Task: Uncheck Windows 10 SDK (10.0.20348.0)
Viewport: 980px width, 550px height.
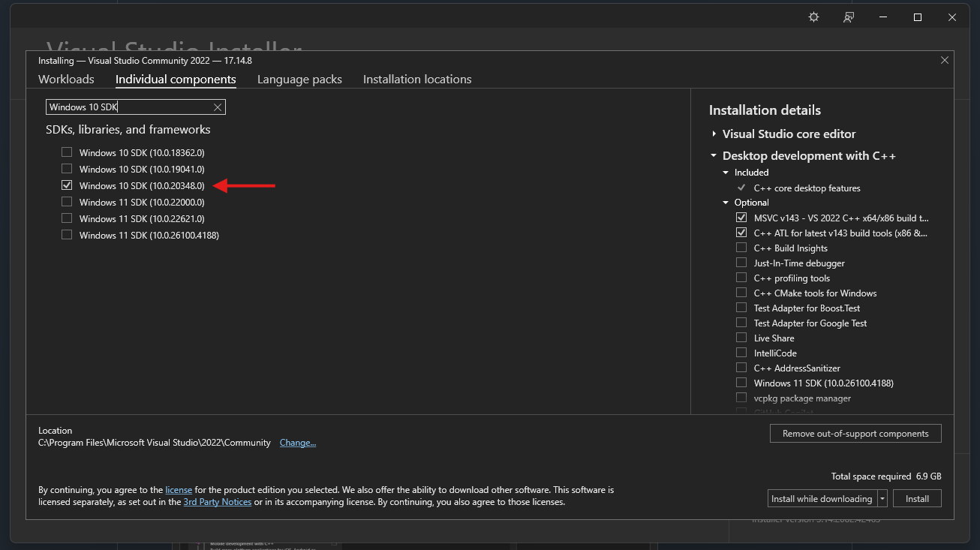Action: coord(67,185)
